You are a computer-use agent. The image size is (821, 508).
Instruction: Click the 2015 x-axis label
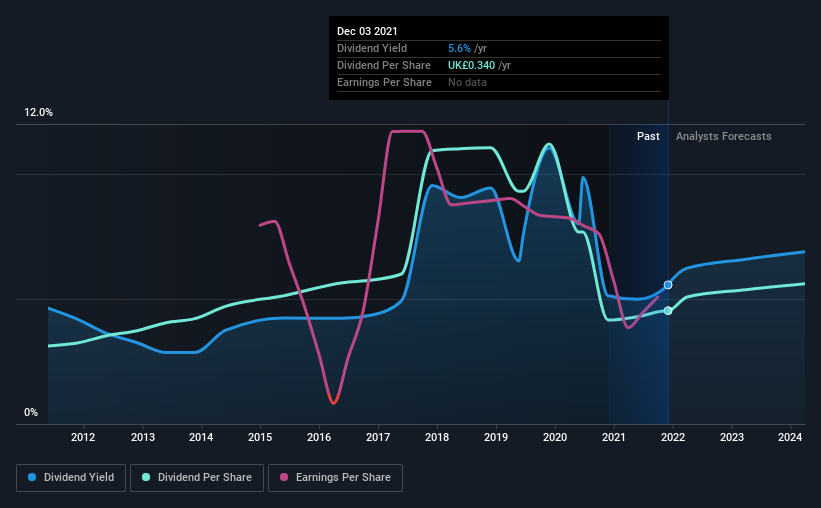tap(260, 437)
